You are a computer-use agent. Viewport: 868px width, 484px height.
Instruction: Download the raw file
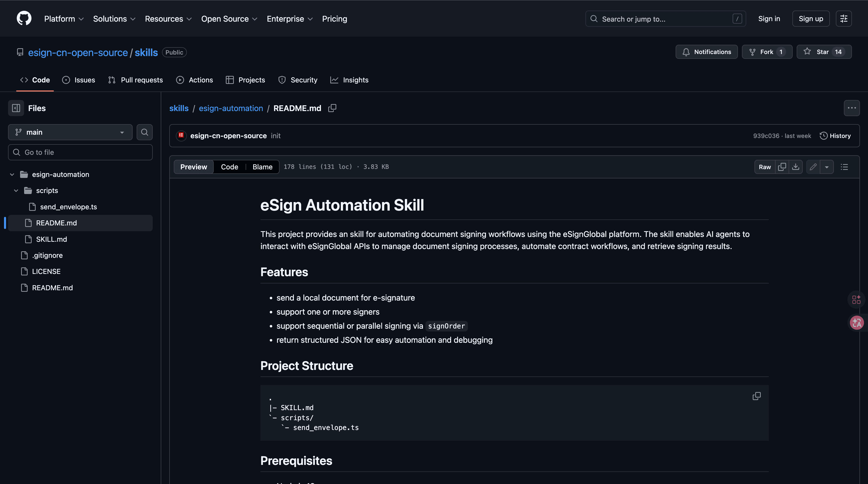796,167
